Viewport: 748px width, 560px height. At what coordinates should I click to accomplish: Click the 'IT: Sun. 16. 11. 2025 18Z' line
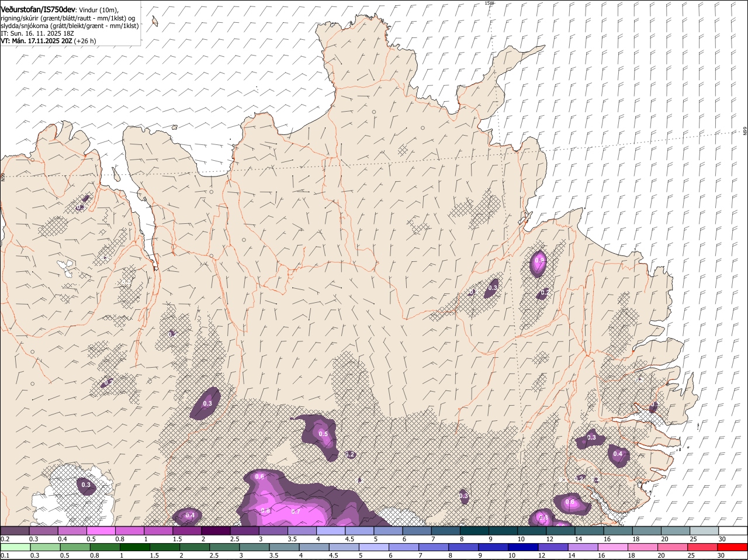point(37,33)
